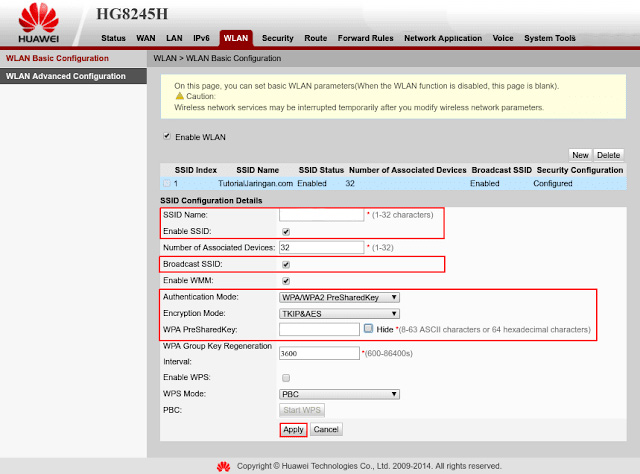640x474 pixels.
Task: Open the Route tab
Action: tap(316, 38)
